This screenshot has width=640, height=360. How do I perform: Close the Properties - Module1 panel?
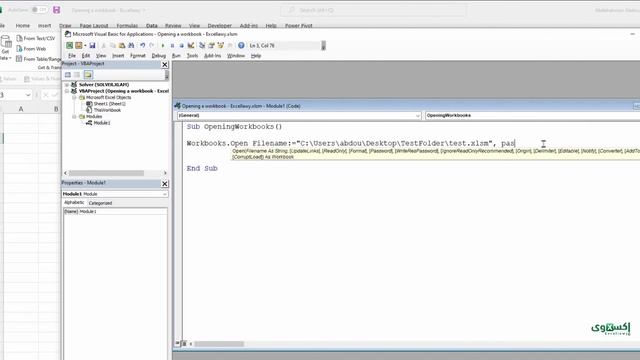coord(164,184)
